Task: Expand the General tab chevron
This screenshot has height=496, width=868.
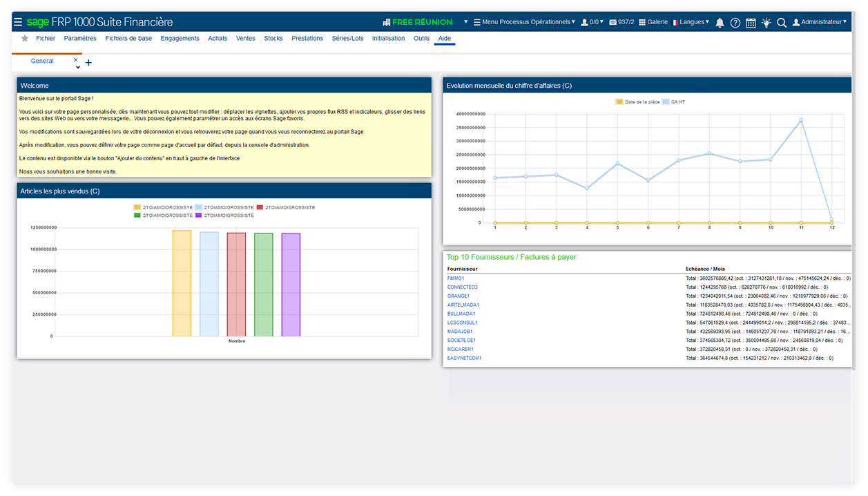Action: [x=78, y=68]
